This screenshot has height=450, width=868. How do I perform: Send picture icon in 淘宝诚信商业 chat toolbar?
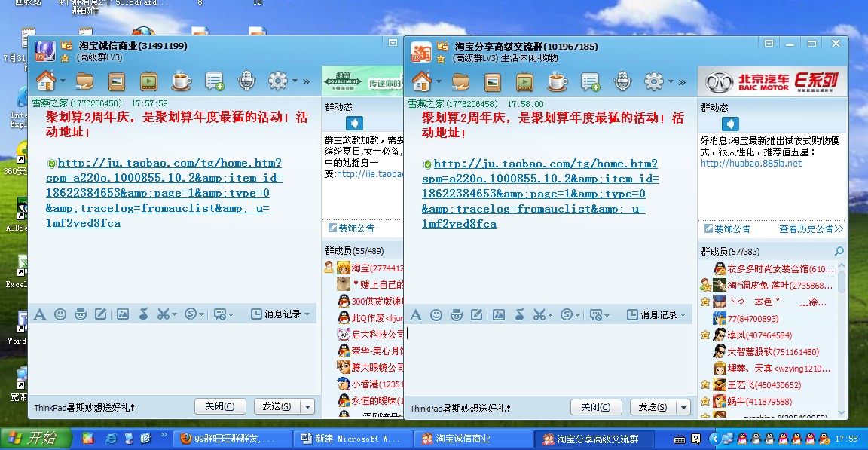coord(122,314)
